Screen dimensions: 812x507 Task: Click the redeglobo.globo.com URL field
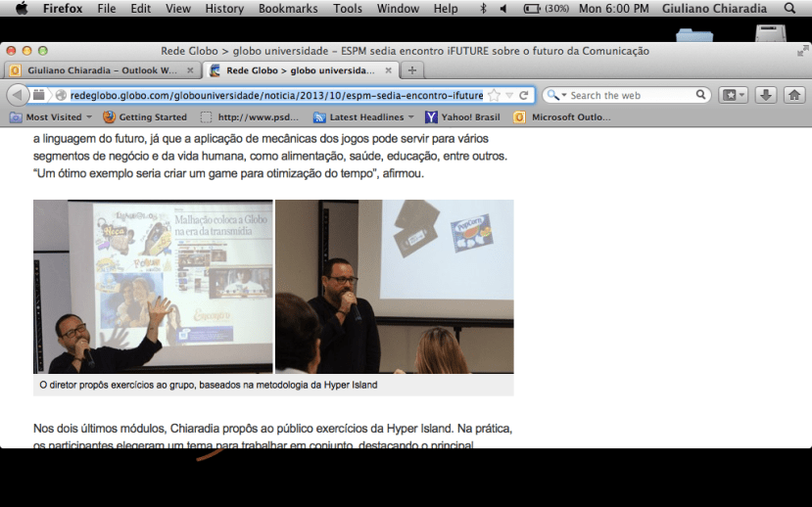276,95
